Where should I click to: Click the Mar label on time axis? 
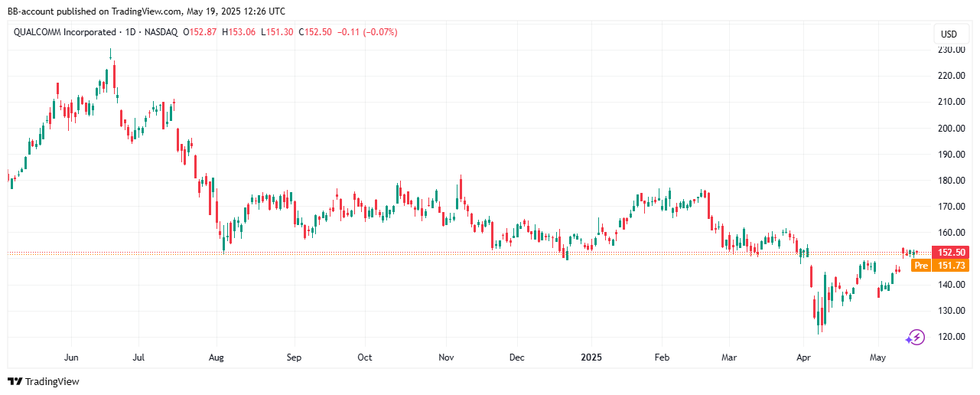(728, 357)
